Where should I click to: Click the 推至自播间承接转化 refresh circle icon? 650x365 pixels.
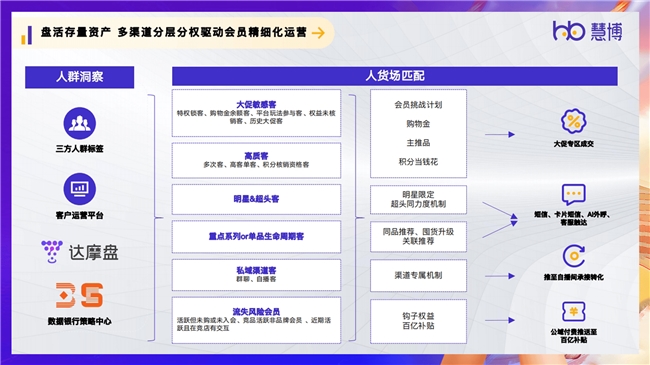pos(574,256)
